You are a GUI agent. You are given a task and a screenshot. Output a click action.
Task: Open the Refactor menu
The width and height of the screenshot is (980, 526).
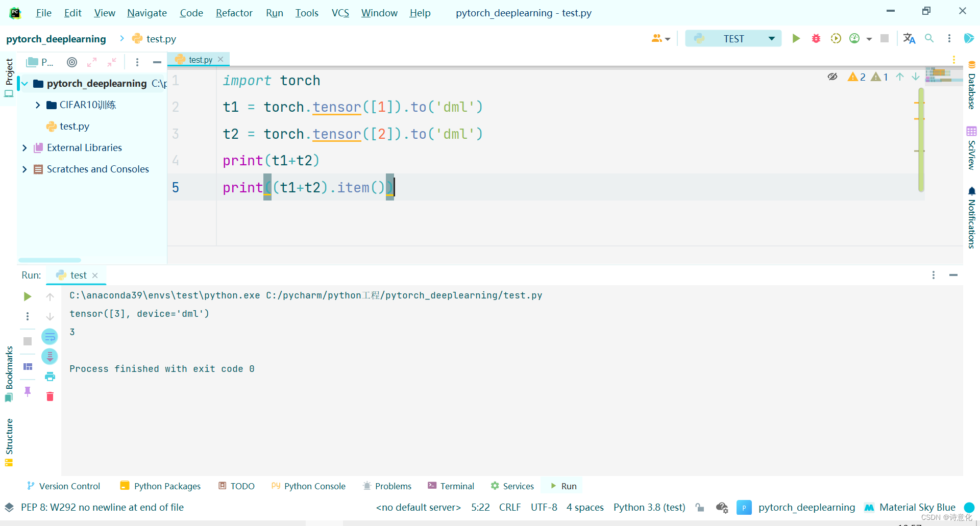click(234, 13)
